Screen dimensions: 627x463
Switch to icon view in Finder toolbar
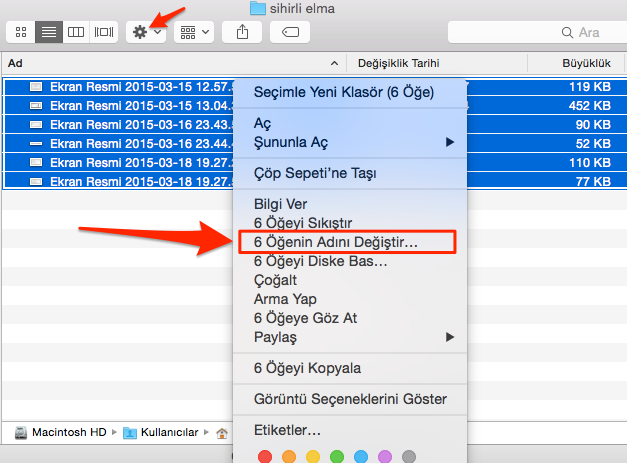click(21, 32)
